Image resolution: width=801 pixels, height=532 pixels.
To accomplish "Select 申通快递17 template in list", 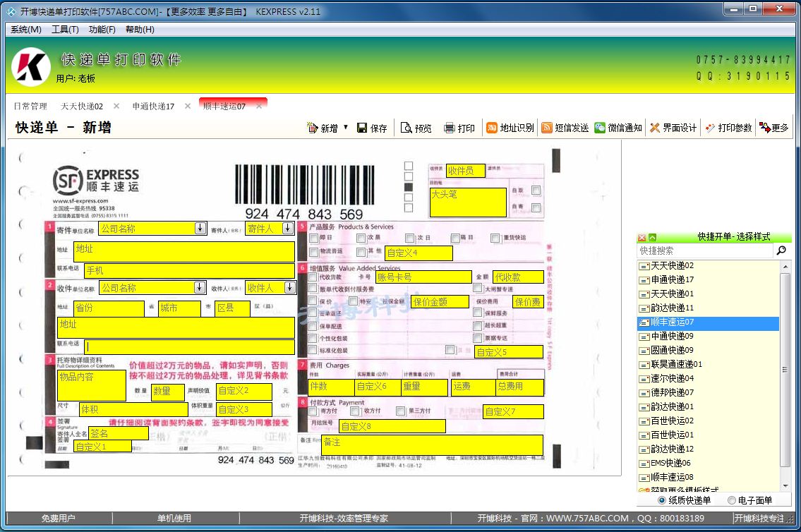I will [x=709, y=280].
